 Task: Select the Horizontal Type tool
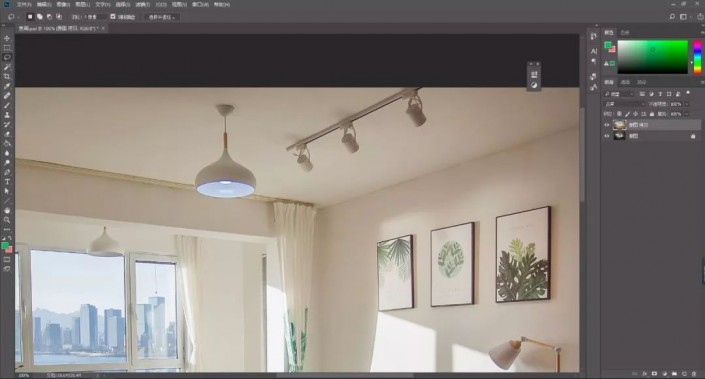(x=7, y=182)
